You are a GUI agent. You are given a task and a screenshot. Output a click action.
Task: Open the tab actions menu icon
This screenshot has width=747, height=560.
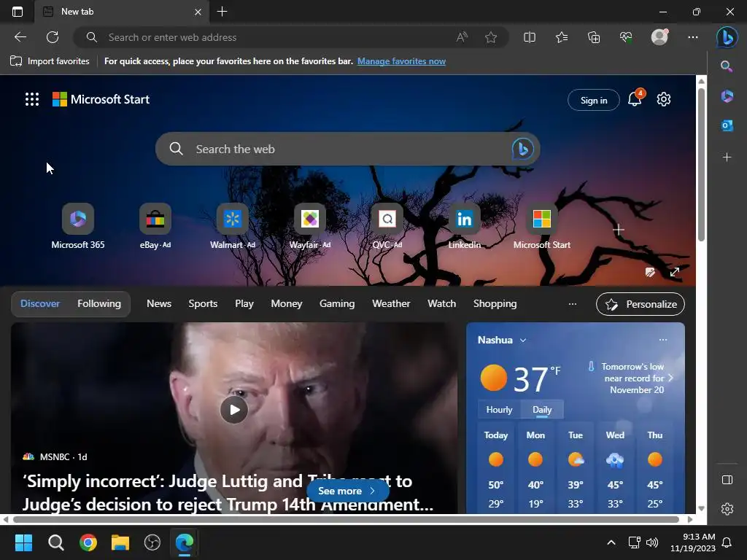[x=18, y=12]
